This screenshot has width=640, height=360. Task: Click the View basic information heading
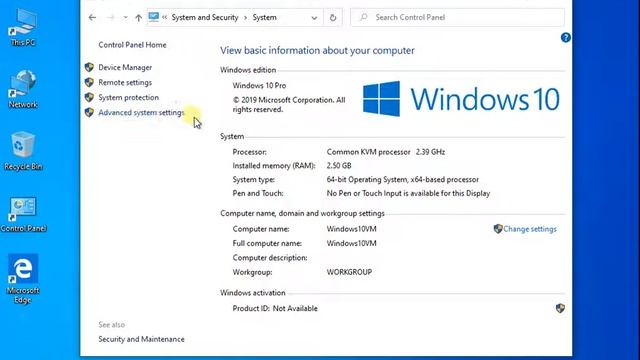click(317, 51)
